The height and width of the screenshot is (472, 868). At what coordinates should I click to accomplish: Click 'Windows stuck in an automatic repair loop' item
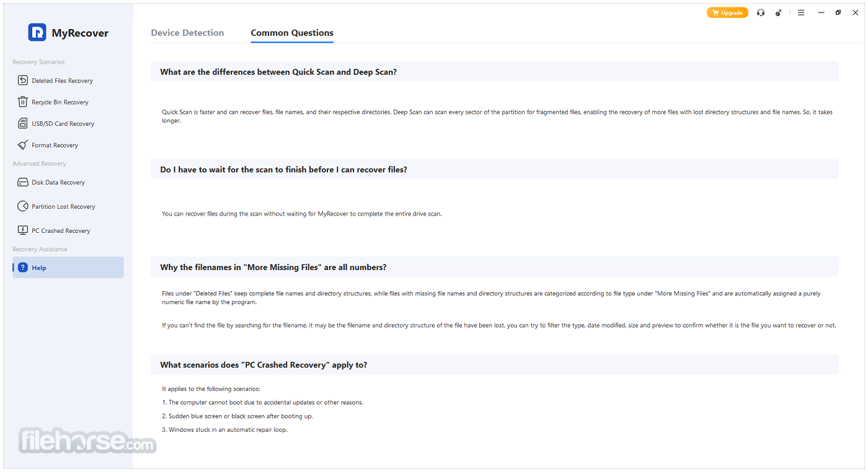[x=224, y=430]
